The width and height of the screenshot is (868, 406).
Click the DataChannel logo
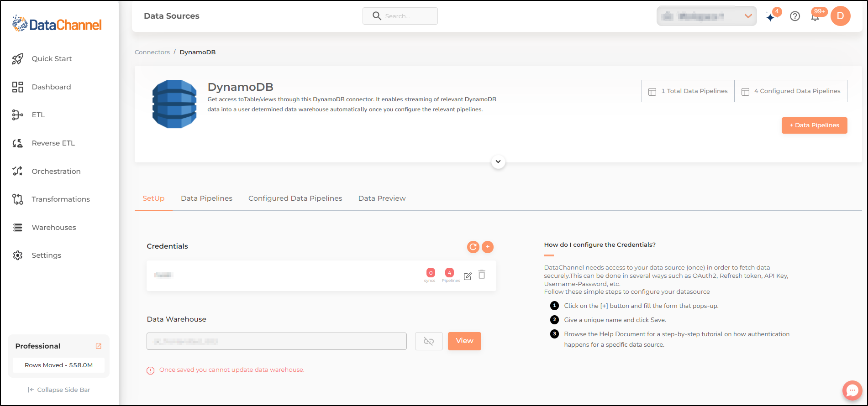pyautogui.click(x=57, y=24)
